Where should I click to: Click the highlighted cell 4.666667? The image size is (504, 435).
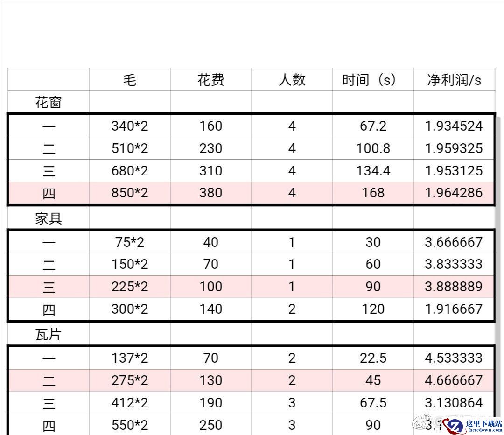(x=454, y=380)
